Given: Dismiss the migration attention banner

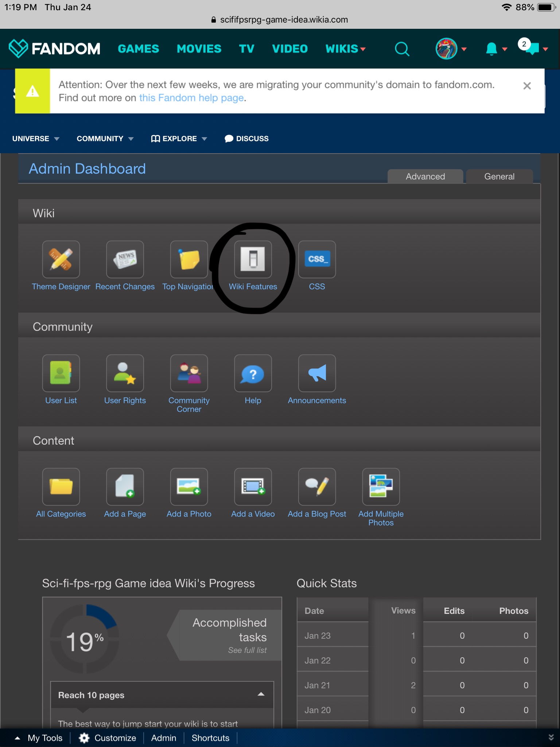Looking at the screenshot, I should click(x=527, y=86).
